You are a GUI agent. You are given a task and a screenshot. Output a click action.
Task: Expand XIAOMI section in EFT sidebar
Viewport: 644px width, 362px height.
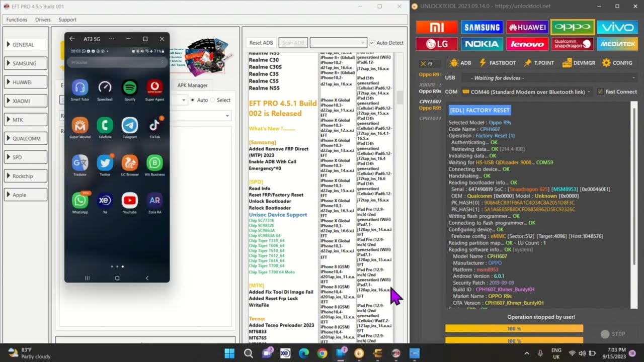[x=26, y=101]
